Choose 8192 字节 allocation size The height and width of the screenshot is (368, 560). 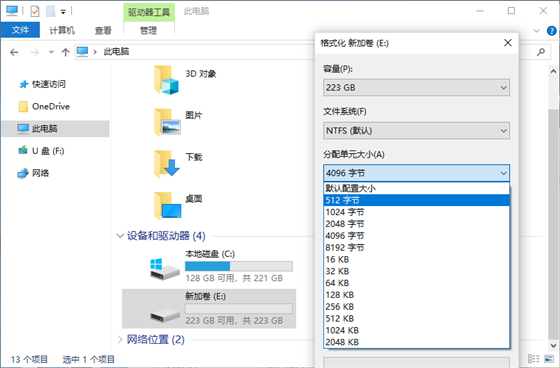pyautogui.click(x=416, y=248)
